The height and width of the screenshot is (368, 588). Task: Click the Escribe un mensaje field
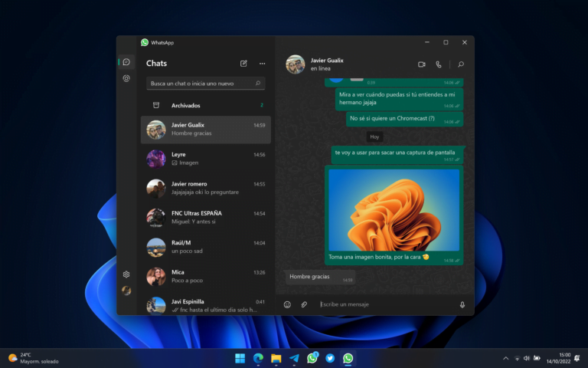pyautogui.click(x=386, y=304)
